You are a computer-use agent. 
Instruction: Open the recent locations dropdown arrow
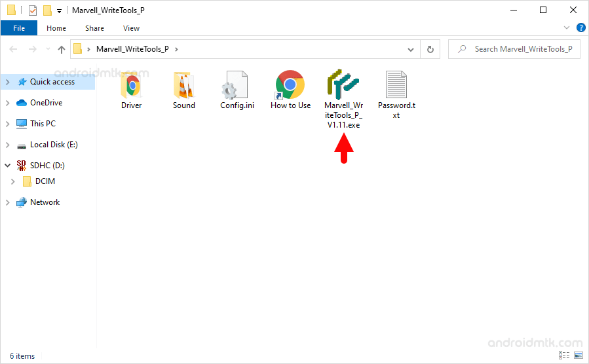(48, 49)
